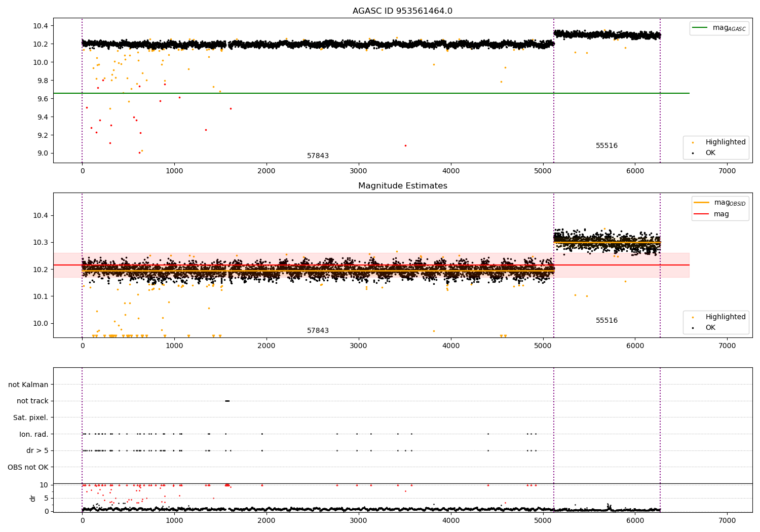Click the 9.4 y-axis tick label

pyautogui.click(x=42, y=117)
